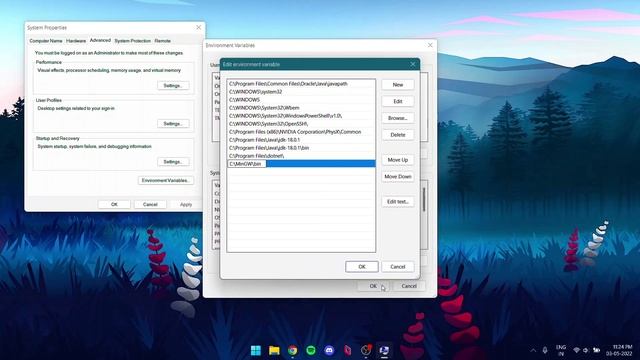Launch Google Chrome from the taskbar

tap(293, 350)
